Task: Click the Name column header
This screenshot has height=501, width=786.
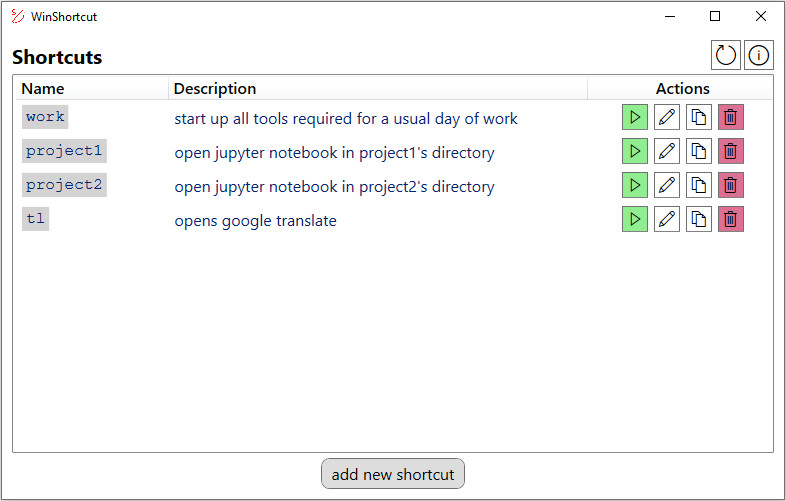Action: [x=42, y=89]
